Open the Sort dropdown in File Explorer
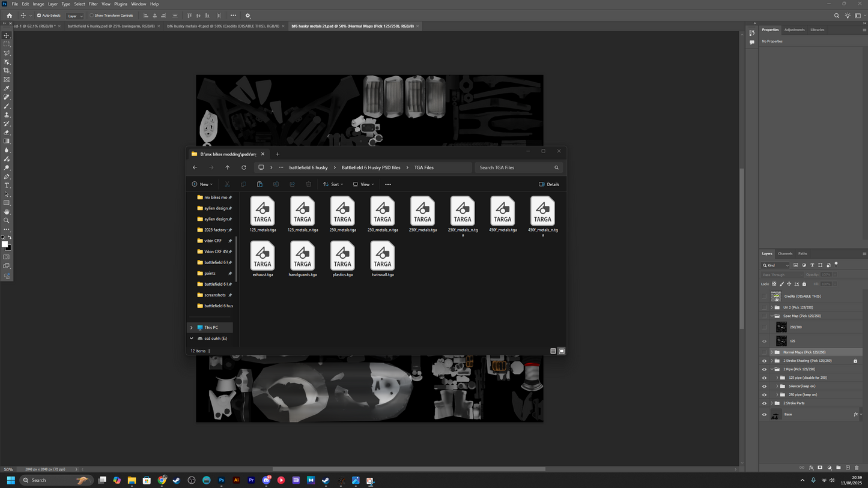868x488 pixels. [333, 184]
